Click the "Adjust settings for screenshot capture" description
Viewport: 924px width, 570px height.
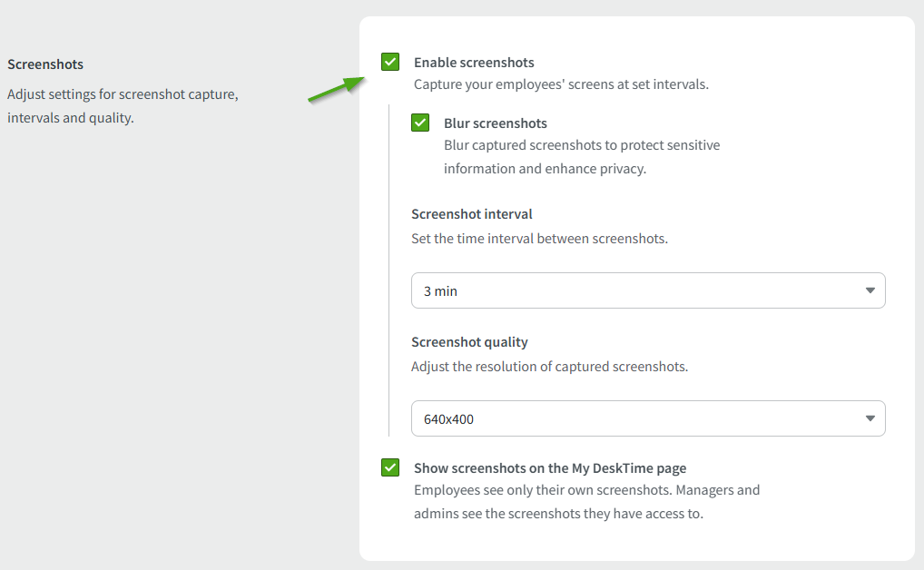point(123,93)
